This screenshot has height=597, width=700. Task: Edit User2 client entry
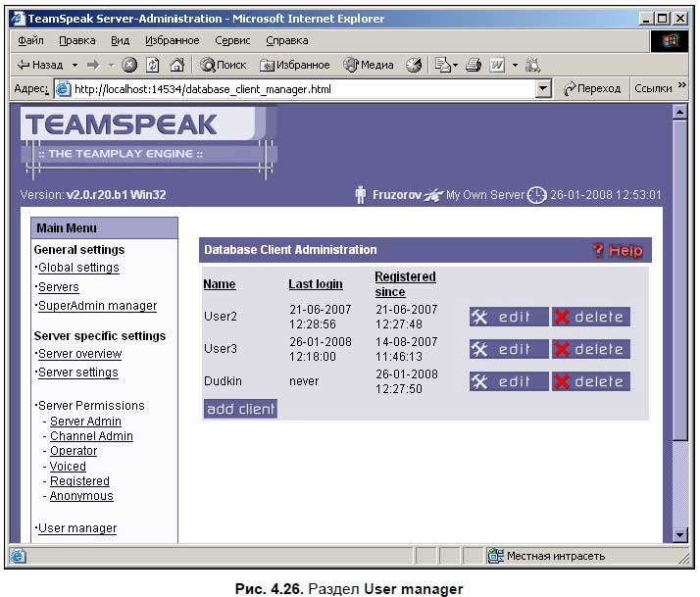[508, 317]
